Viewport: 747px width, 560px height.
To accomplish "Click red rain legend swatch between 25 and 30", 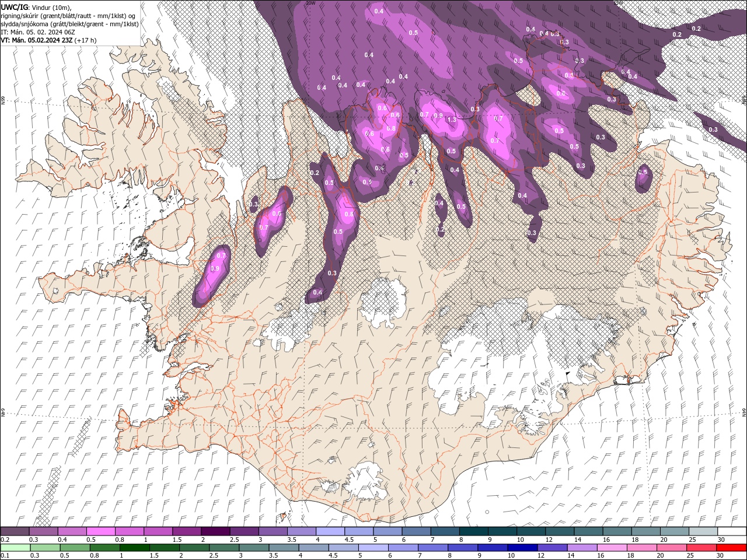I will (x=702, y=548).
